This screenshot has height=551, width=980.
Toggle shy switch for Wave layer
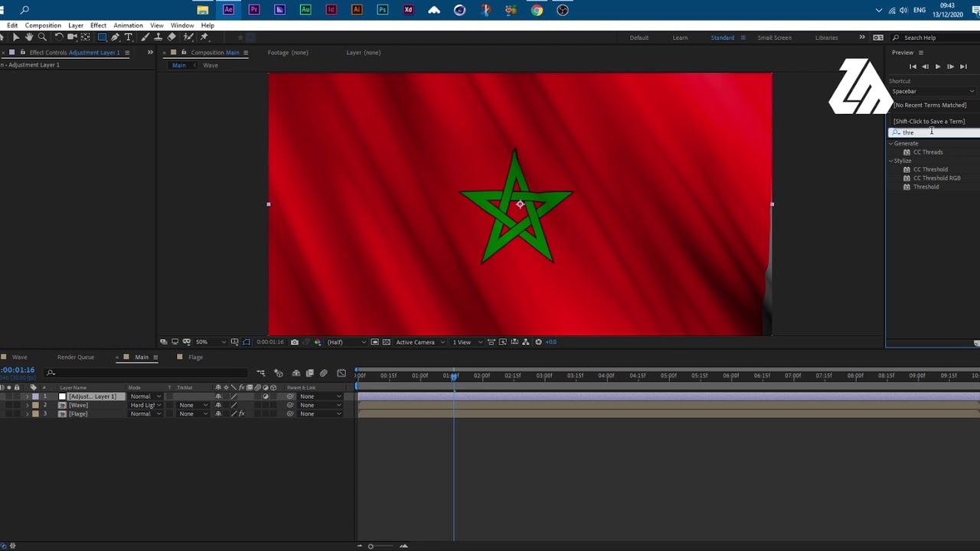pos(218,405)
